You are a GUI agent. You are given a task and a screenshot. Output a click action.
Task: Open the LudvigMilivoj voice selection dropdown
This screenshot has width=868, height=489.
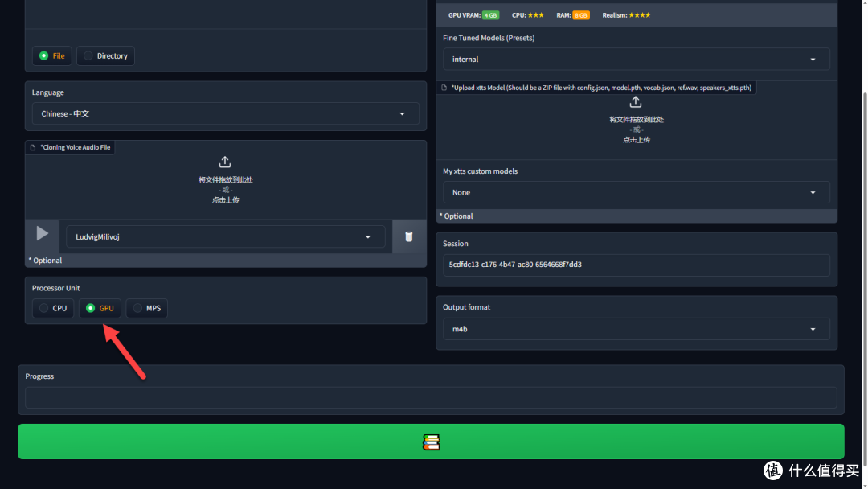tap(225, 237)
